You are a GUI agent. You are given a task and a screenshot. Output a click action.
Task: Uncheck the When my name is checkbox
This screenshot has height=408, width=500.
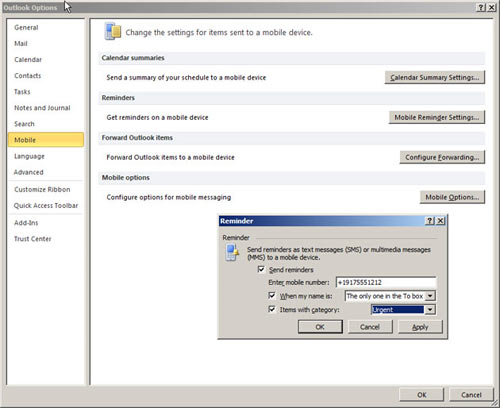click(x=272, y=296)
